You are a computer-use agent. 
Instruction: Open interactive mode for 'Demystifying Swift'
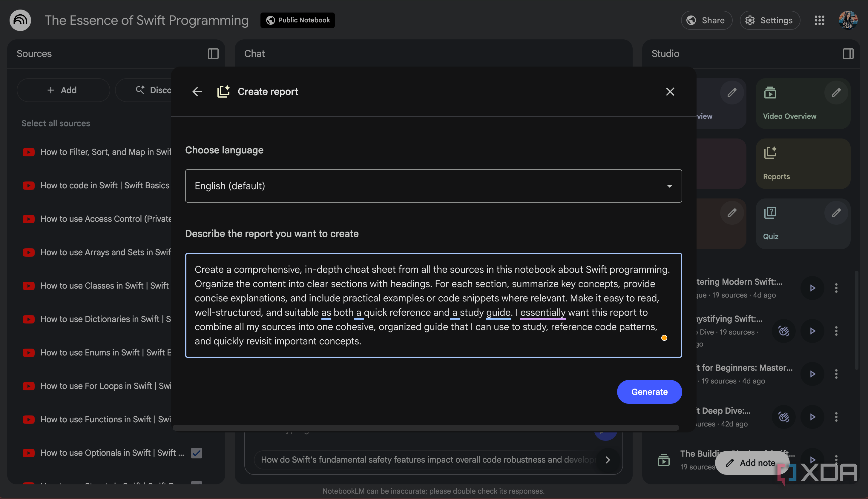pos(784,331)
